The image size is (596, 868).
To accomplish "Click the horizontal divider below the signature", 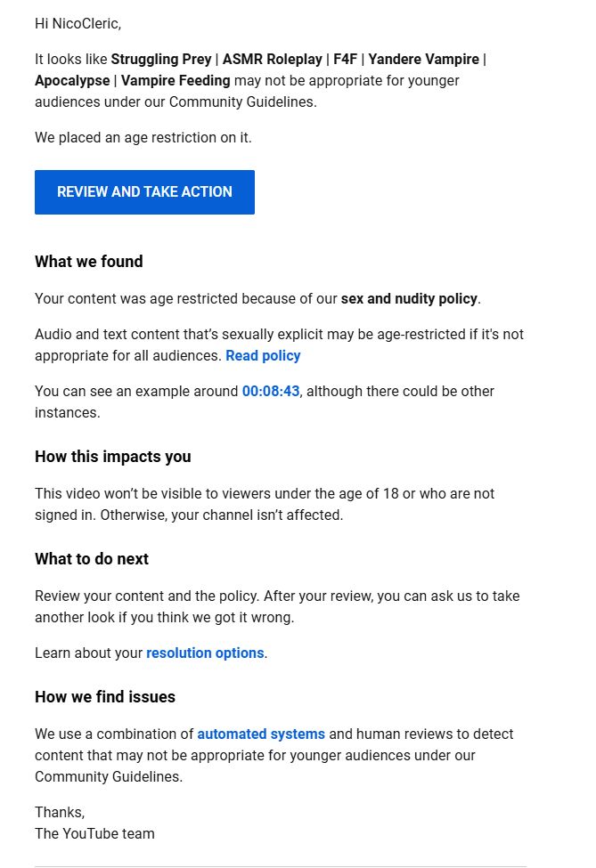I will (280, 866).
